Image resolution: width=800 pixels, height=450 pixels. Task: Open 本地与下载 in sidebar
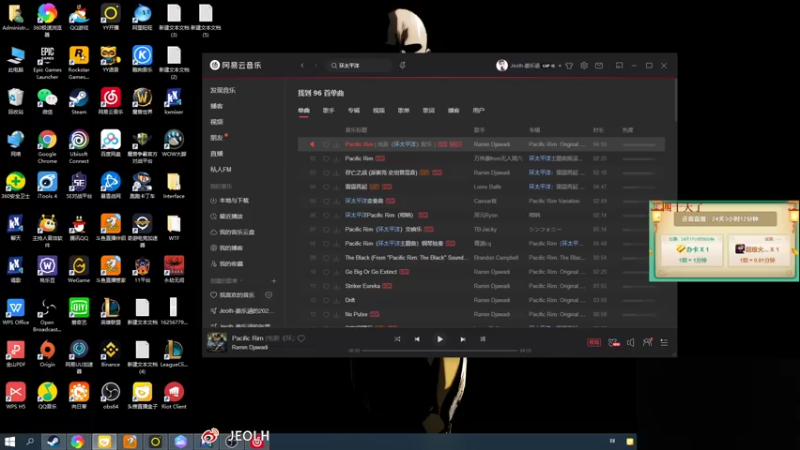coord(230,201)
